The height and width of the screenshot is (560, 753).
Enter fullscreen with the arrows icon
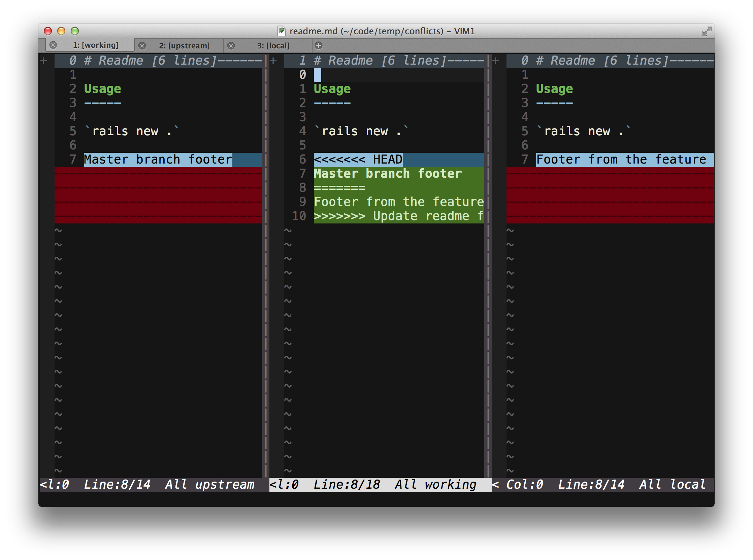point(707,32)
